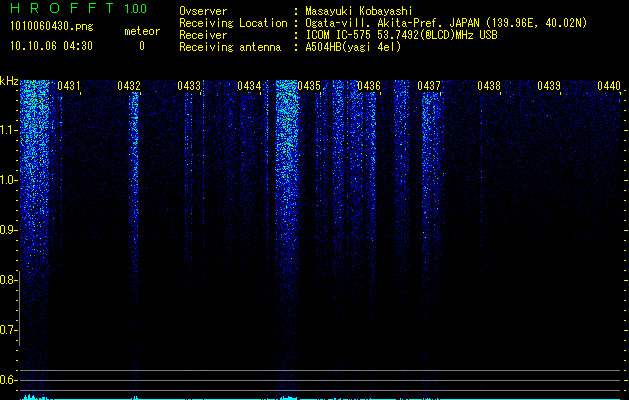Click the 0439 time marker
The width and height of the screenshot is (629, 400).
[549, 86]
